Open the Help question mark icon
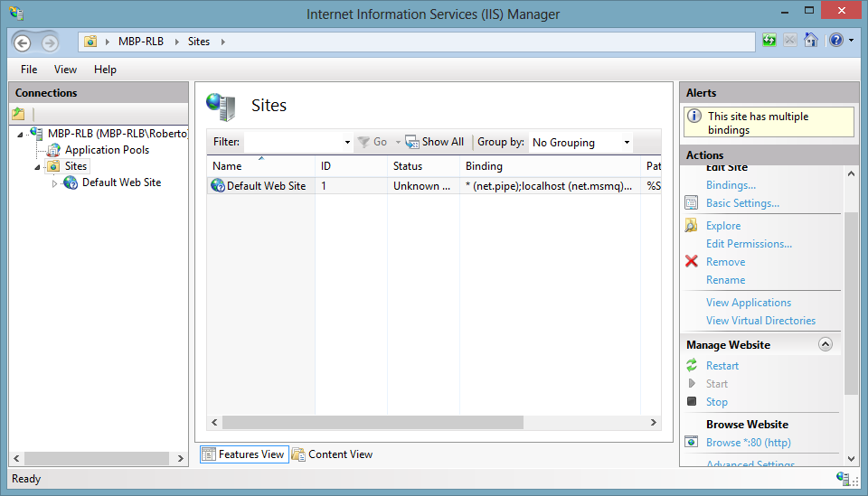 (835, 41)
